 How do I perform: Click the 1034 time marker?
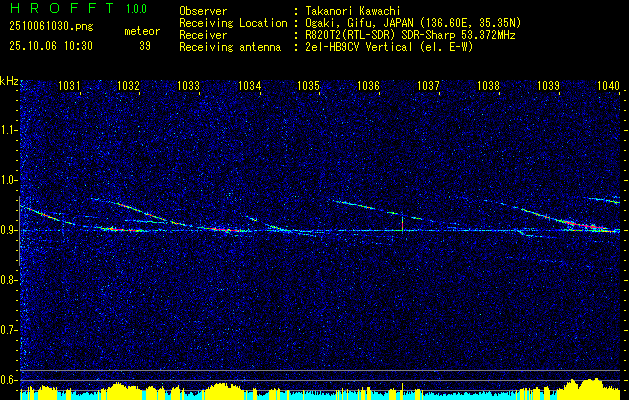click(250, 85)
